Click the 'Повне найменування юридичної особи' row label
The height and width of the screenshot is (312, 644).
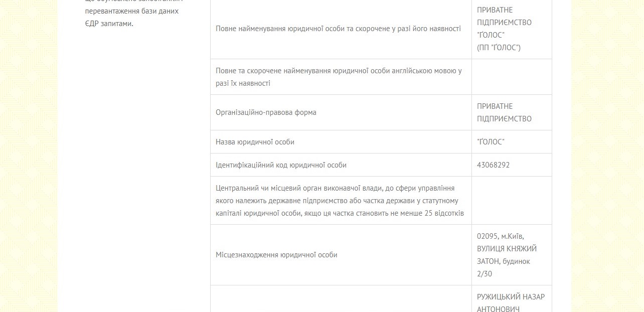[x=338, y=29]
